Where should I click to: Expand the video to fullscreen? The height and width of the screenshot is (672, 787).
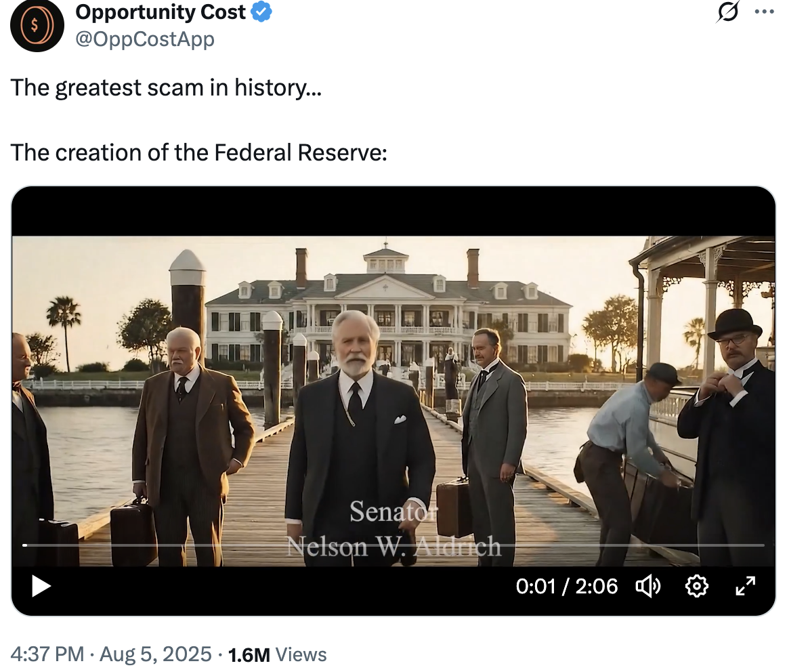pyautogui.click(x=745, y=586)
